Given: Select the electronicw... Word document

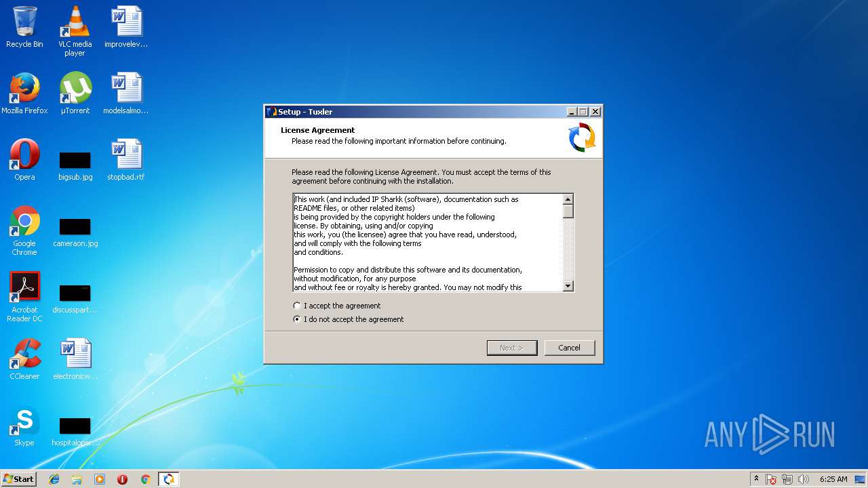Looking at the screenshot, I should click(x=75, y=359).
